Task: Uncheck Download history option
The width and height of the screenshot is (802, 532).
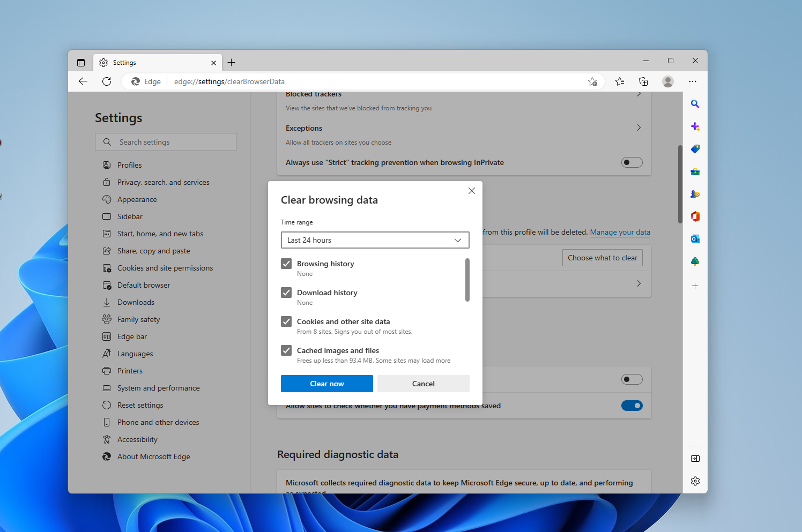Action: pos(286,292)
